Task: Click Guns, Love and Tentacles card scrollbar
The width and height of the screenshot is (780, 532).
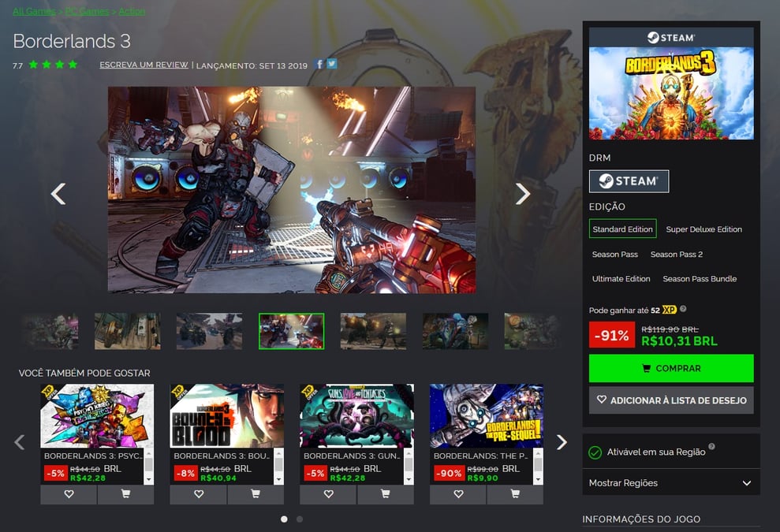Action: pos(409,467)
